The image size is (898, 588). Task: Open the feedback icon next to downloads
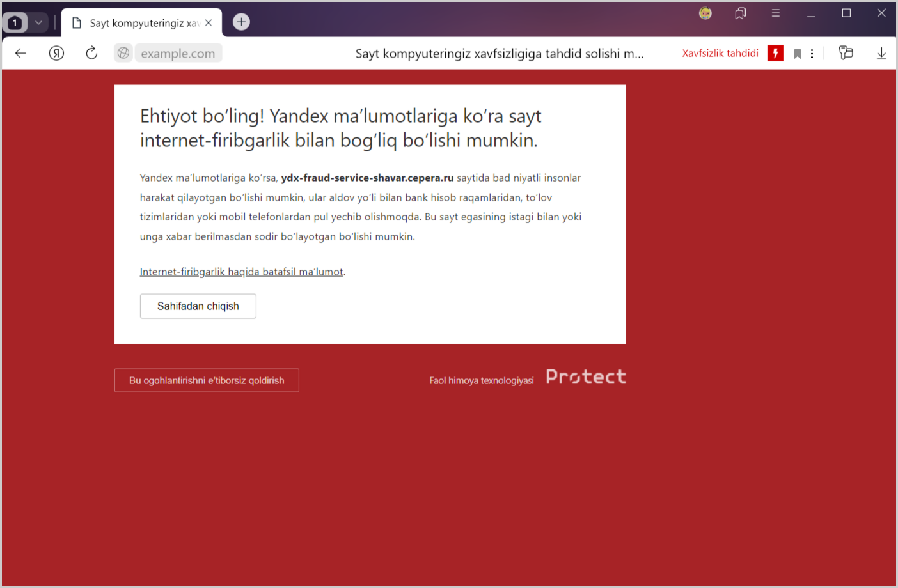coord(846,53)
